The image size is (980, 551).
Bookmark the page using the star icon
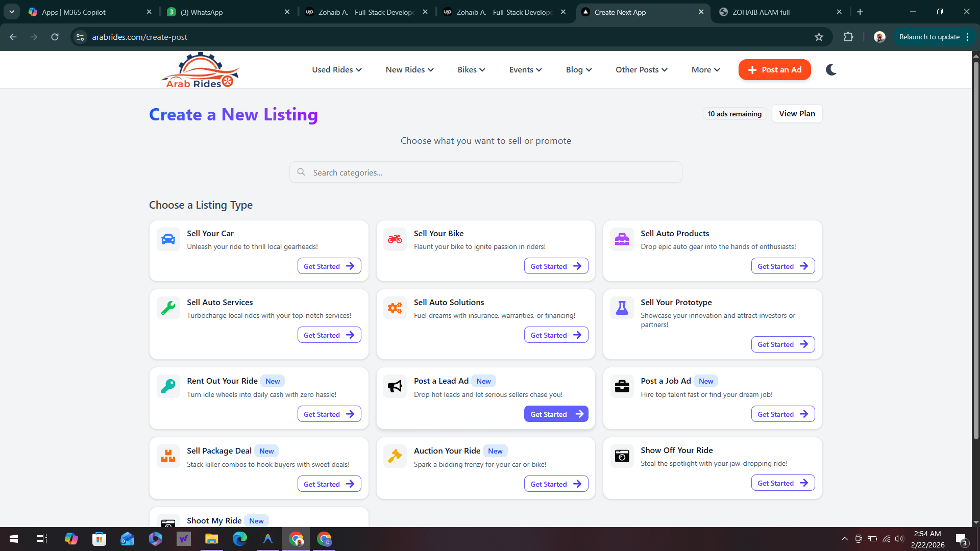(x=819, y=37)
